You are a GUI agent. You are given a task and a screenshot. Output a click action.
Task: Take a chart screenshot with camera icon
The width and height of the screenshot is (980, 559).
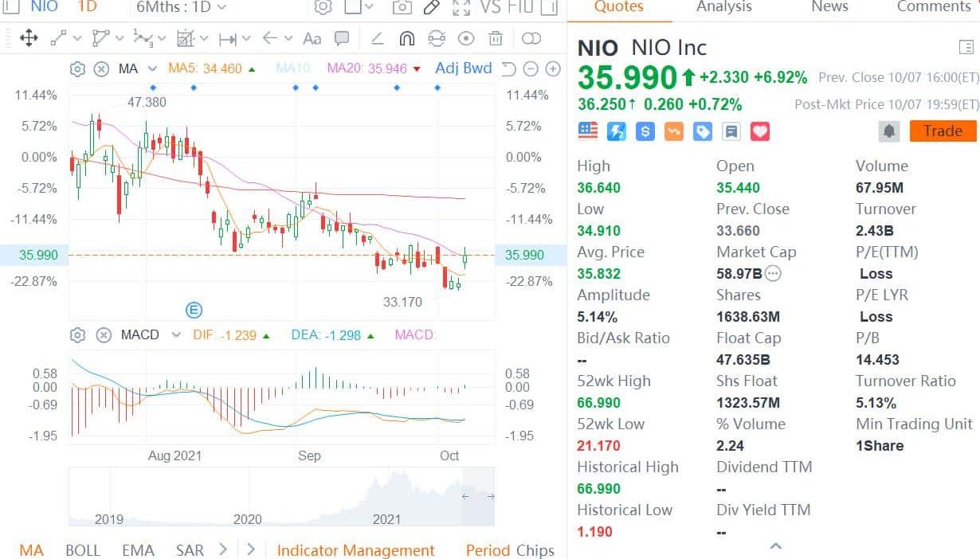(402, 7)
